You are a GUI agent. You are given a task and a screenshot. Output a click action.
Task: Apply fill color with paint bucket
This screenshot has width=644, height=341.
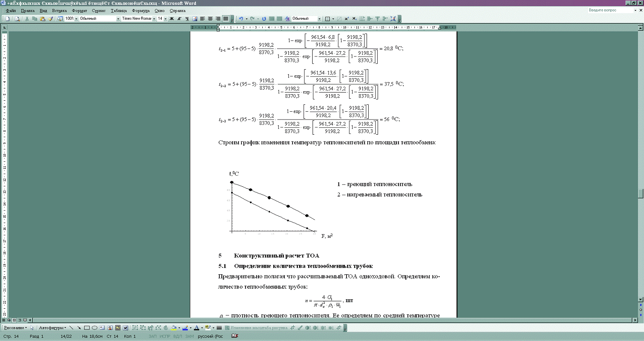[x=174, y=328]
